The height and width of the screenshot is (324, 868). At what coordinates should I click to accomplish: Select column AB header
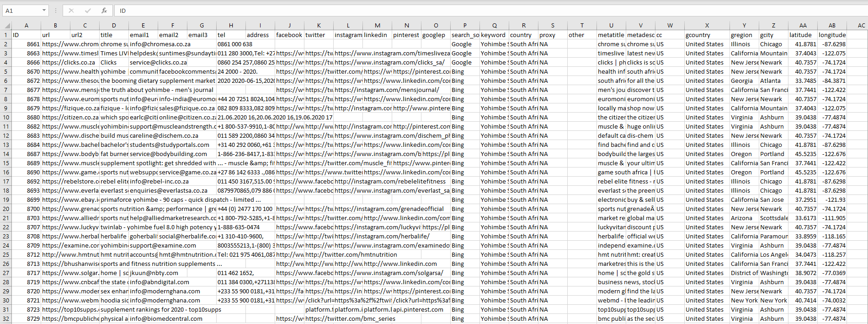click(x=832, y=26)
